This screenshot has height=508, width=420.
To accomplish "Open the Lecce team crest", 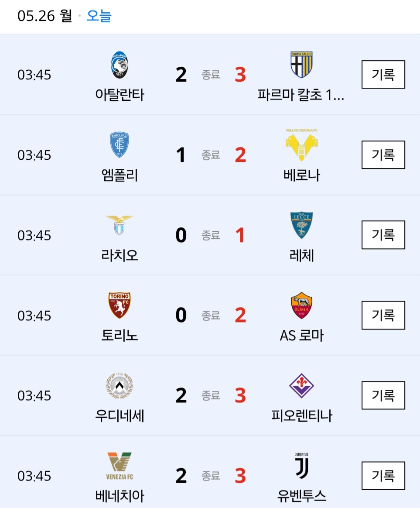I will [x=301, y=225].
